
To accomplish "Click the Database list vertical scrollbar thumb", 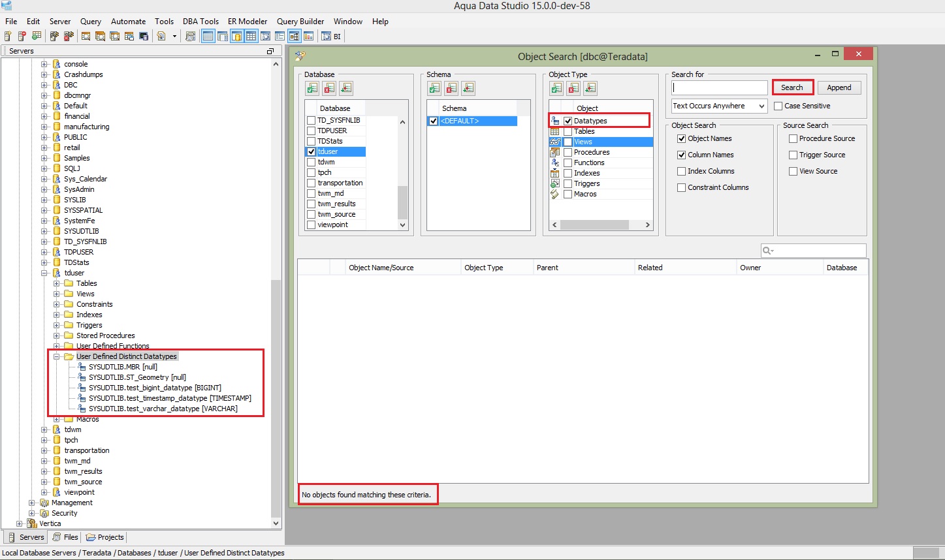I will click(402, 202).
